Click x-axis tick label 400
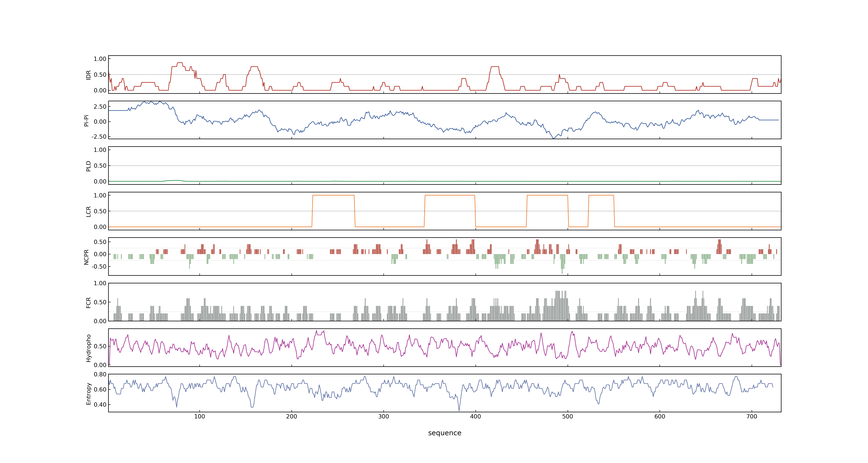This screenshot has height=463, width=868. pyautogui.click(x=475, y=416)
